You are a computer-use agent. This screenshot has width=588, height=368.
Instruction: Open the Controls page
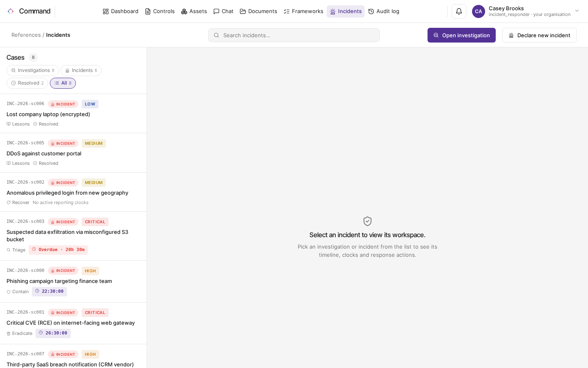coord(160,11)
